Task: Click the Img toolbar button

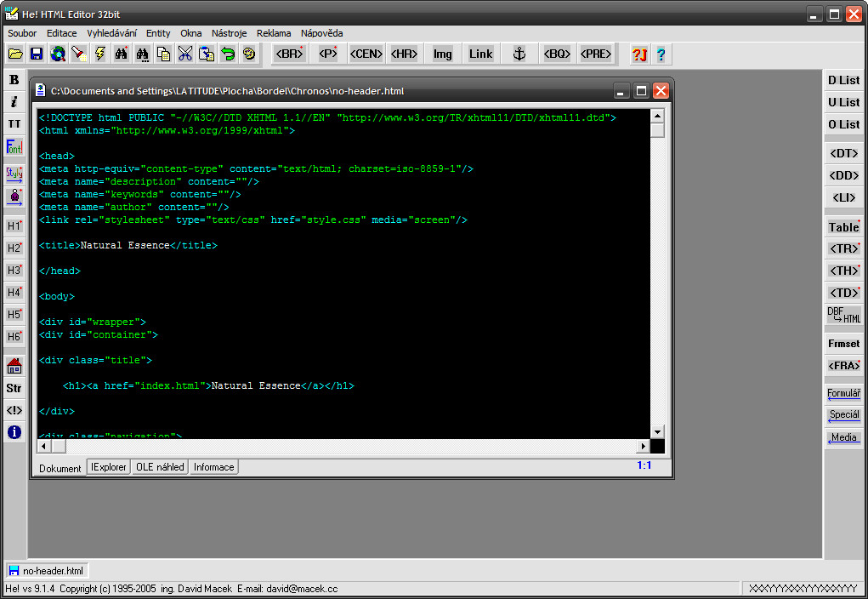Action: pos(442,54)
